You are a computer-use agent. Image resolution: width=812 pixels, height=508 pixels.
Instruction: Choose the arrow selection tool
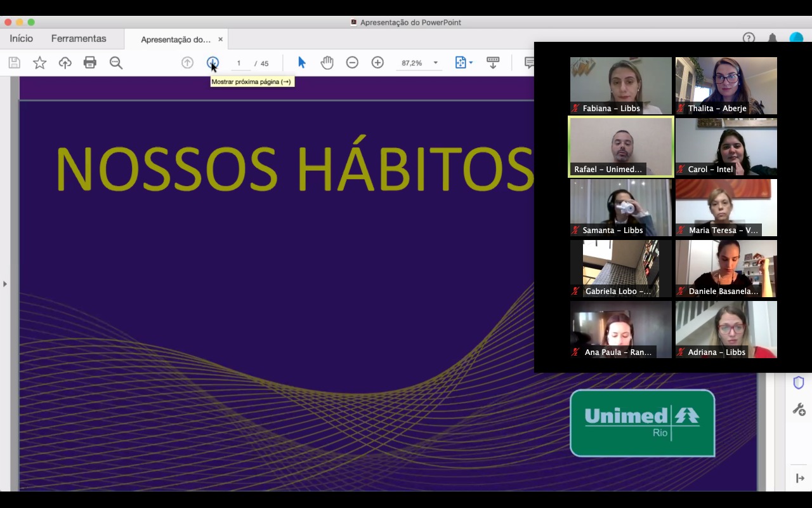tap(301, 63)
